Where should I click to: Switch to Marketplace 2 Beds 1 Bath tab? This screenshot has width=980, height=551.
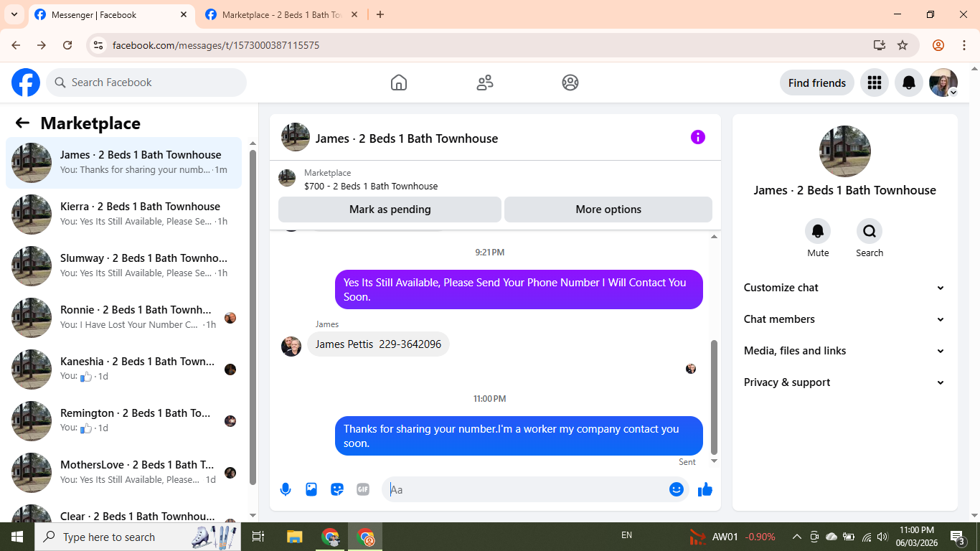[282, 15]
